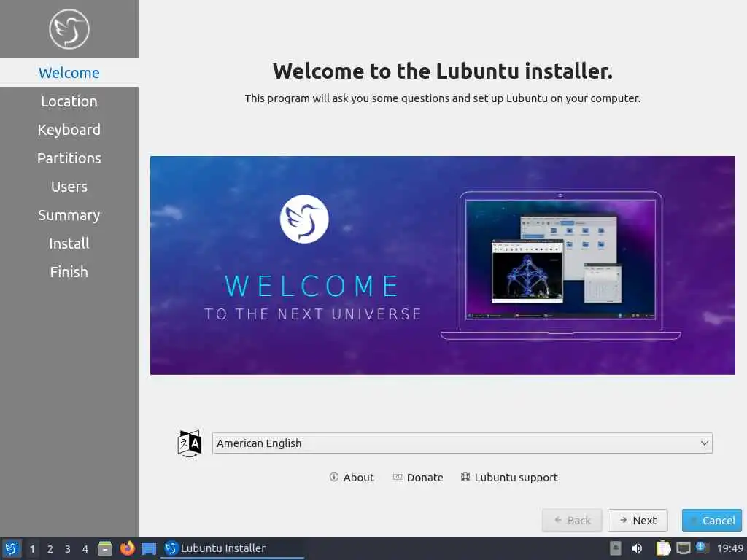Select the Keyboard step in sidebar
The image size is (747, 560).
coord(69,130)
